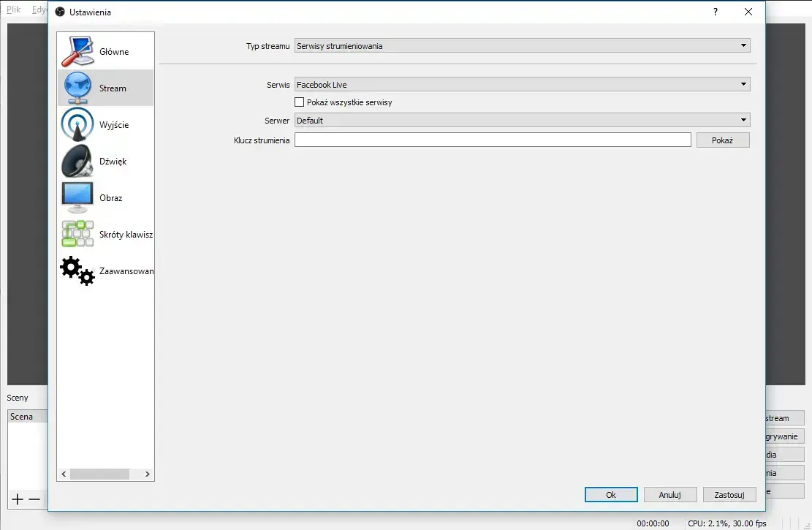This screenshot has height=530, width=812.
Task: Open Obraz monitor video settings
Action: coord(77,197)
